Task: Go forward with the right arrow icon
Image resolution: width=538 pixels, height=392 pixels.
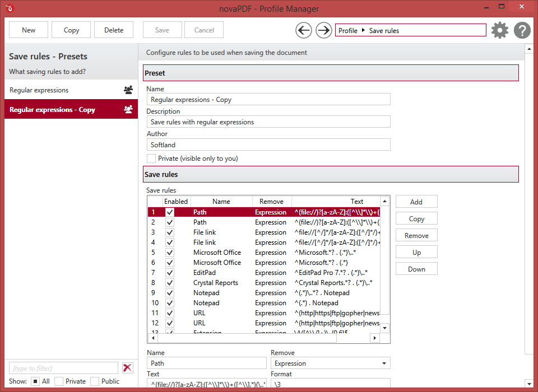Action: pyautogui.click(x=323, y=31)
